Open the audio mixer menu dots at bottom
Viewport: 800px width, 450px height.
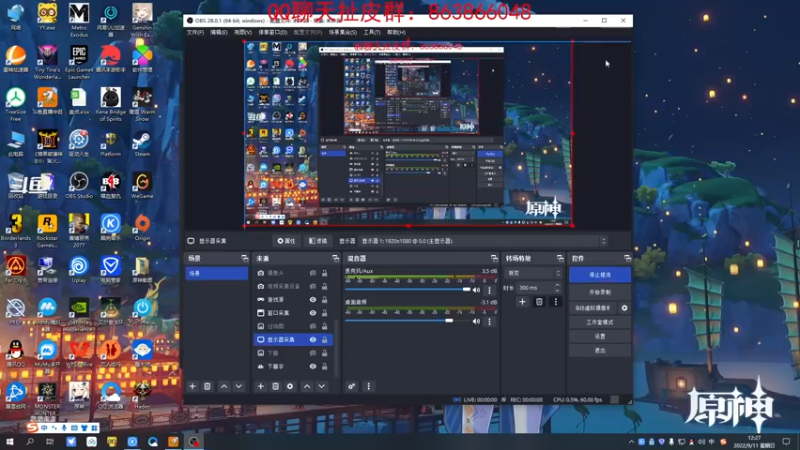point(369,387)
